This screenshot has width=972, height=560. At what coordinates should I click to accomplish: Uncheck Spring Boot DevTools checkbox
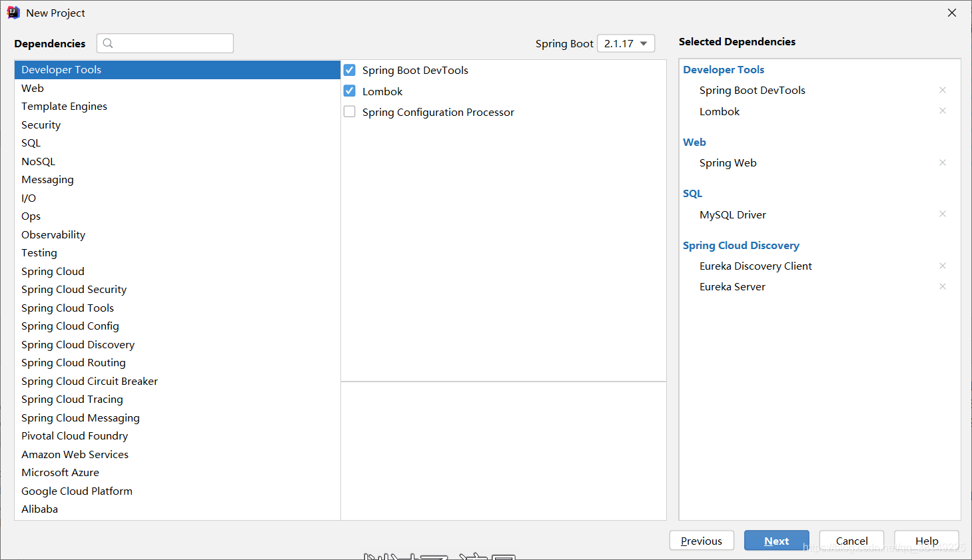pyautogui.click(x=350, y=70)
